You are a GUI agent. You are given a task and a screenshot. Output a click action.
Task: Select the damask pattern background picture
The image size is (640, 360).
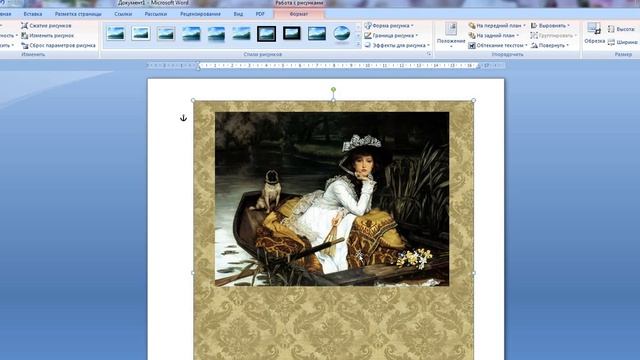(x=333, y=322)
